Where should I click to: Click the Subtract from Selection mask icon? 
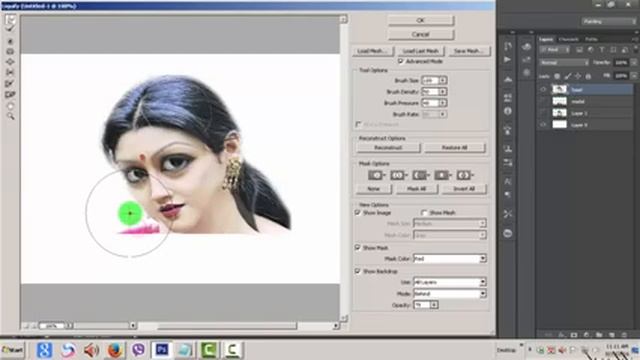(x=420, y=175)
